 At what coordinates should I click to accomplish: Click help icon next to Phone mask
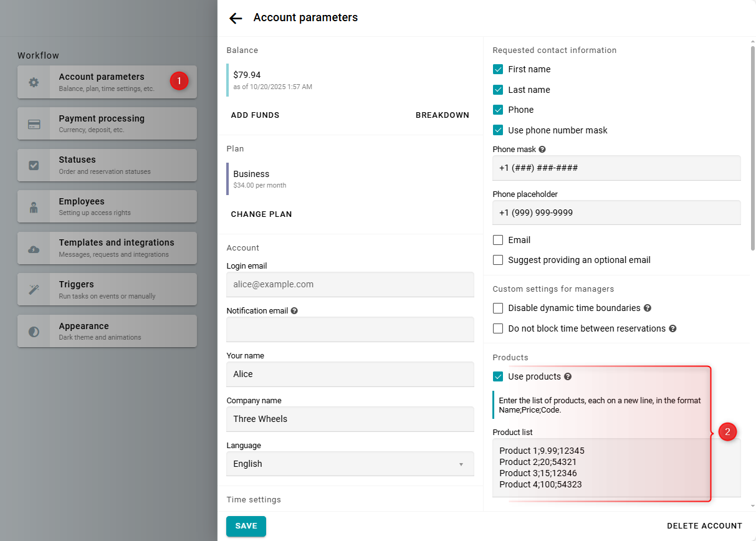click(x=542, y=150)
